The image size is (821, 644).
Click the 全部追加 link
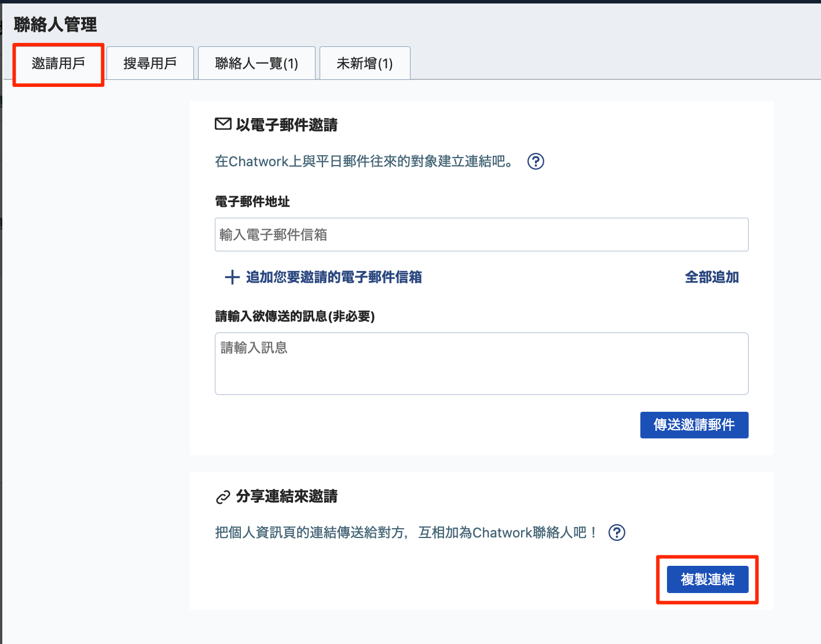pyautogui.click(x=712, y=277)
